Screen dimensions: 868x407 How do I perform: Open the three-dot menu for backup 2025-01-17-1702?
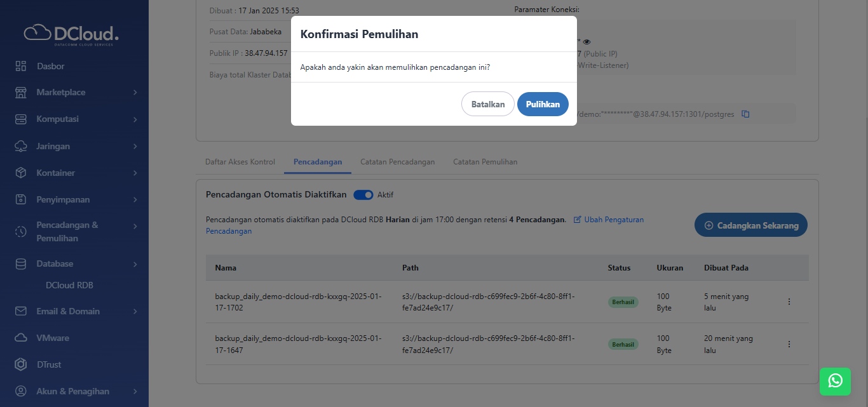[x=789, y=302]
